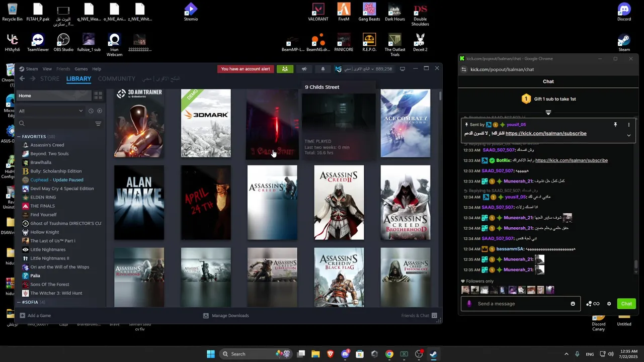This screenshot has height=362, width=644.
Task: Click 'Gift 1 sub to take 1st' banner
Action: coord(548,99)
